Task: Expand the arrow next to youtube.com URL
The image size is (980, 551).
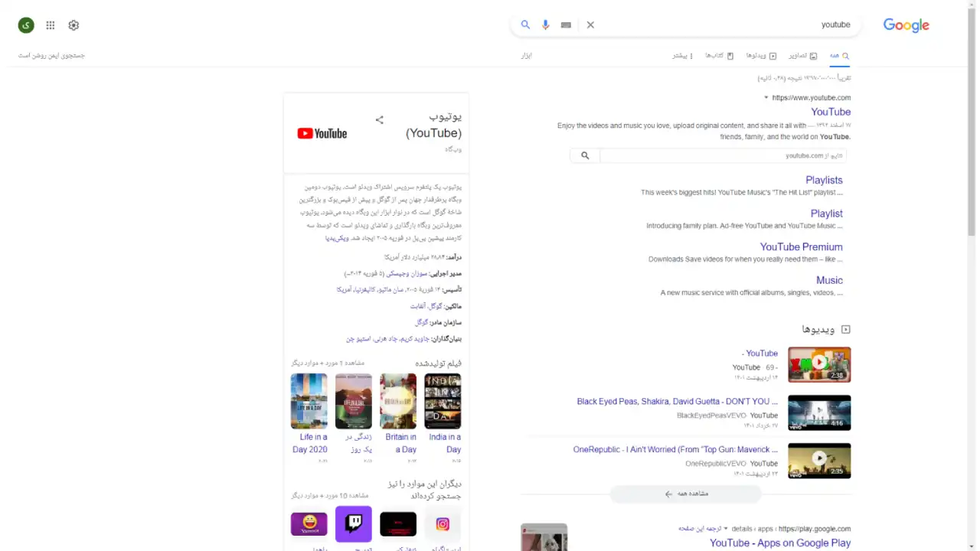Action: (x=766, y=98)
